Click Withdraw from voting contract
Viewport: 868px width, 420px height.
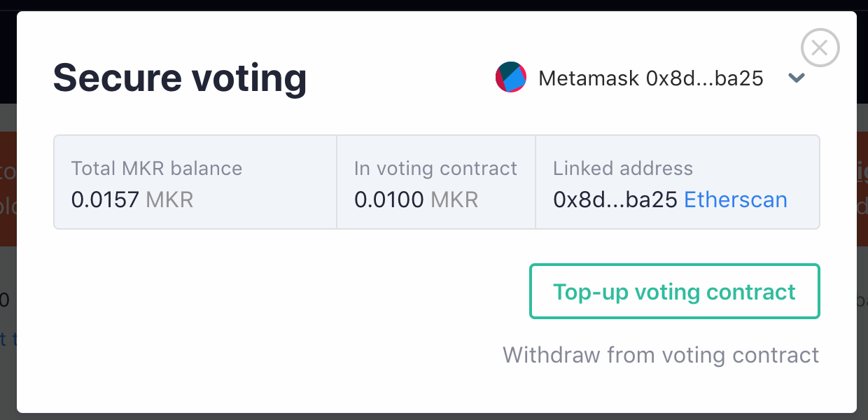(x=661, y=355)
